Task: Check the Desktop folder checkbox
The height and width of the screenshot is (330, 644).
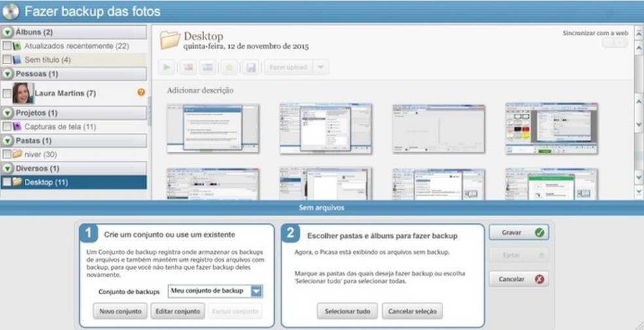Action: 7,181
